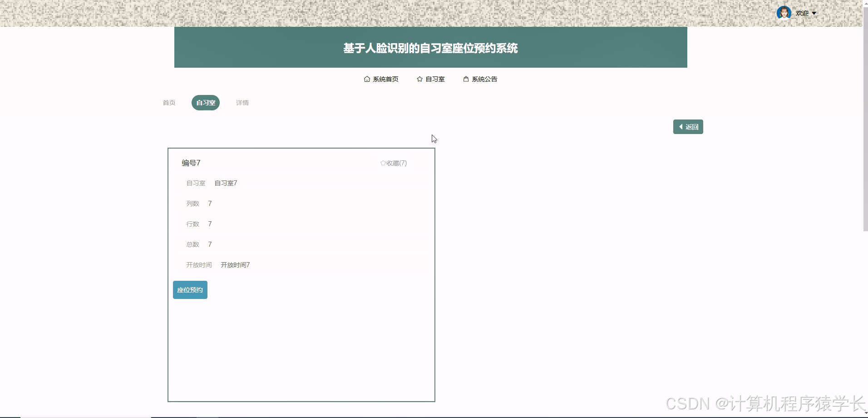868x418 pixels.
Task: Click the 编号7 title text
Action: pos(191,163)
